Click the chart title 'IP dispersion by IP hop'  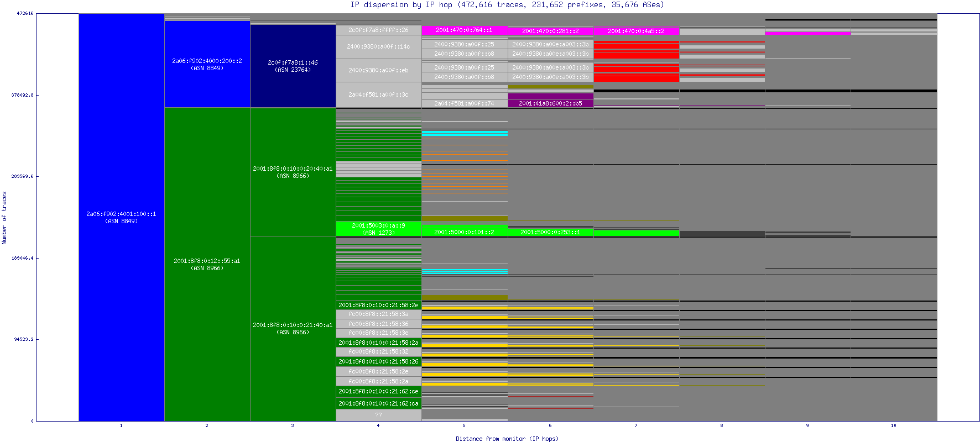(507, 5)
